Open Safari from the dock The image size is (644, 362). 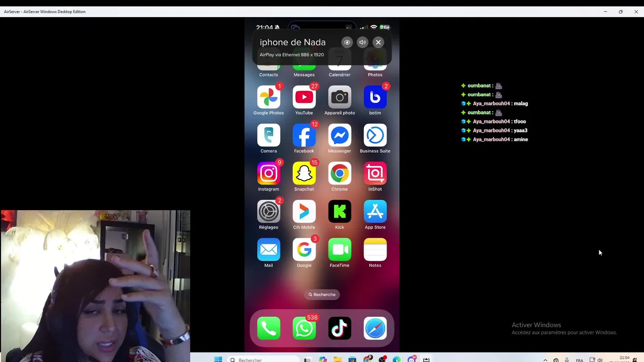coord(375,328)
